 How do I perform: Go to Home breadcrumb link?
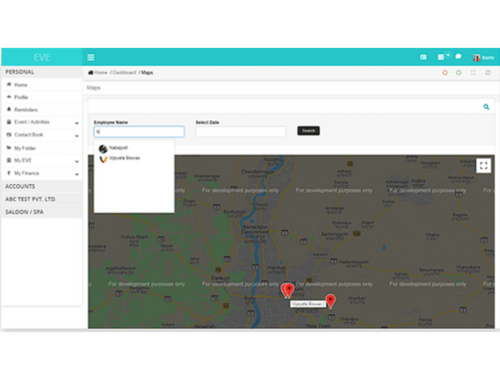tap(98, 73)
